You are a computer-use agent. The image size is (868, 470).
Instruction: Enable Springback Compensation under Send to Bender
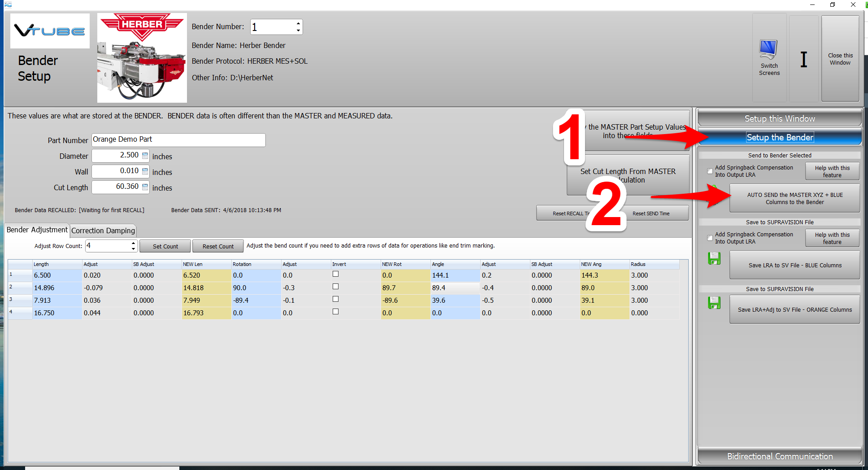pos(710,171)
